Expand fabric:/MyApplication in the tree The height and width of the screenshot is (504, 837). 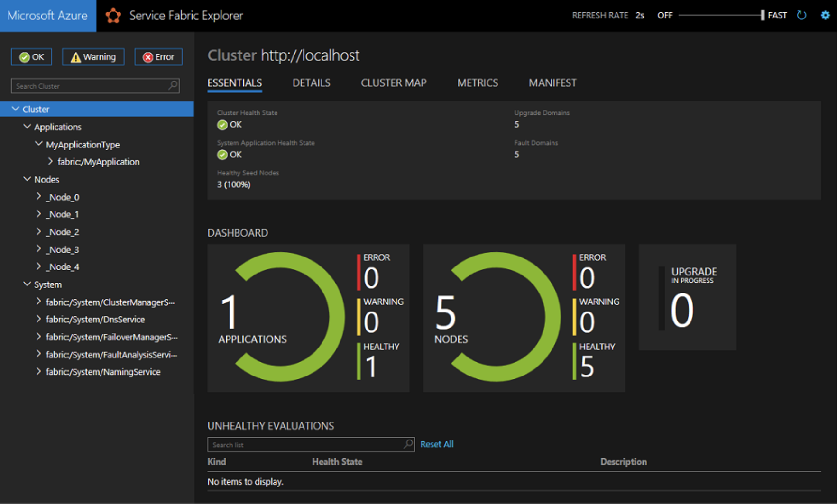[50, 162]
